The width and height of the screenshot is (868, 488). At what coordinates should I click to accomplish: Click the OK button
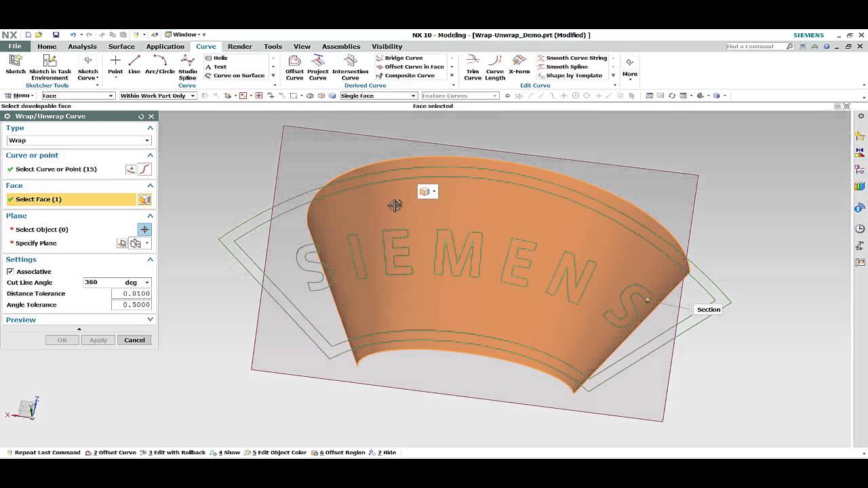click(62, 340)
